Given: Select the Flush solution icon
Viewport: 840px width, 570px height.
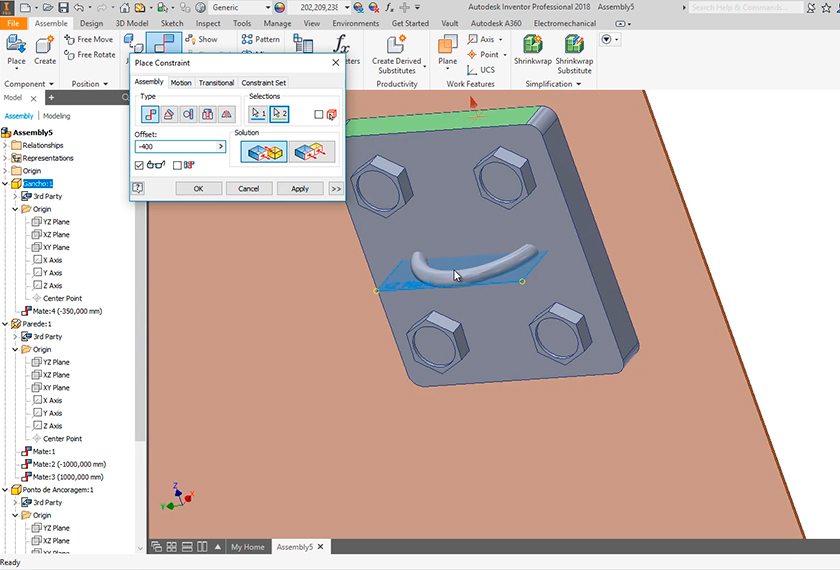Looking at the screenshot, I should click(x=311, y=151).
